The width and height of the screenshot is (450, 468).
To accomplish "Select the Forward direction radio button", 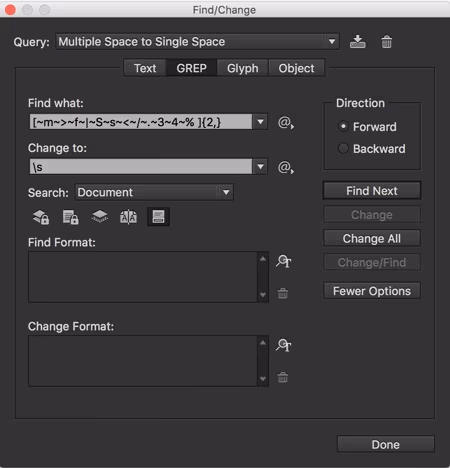I will point(343,126).
